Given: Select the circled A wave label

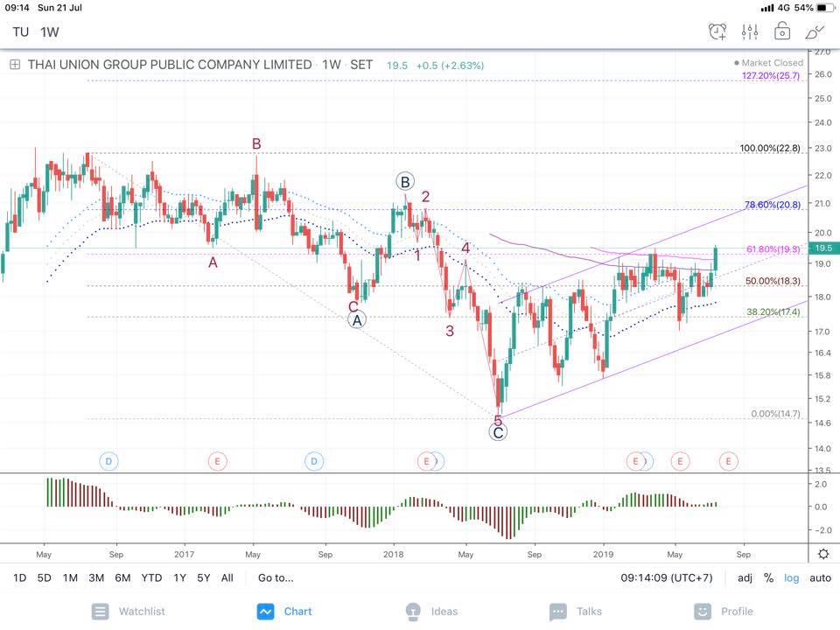Looking at the screenshot, I should pos(357,320).
